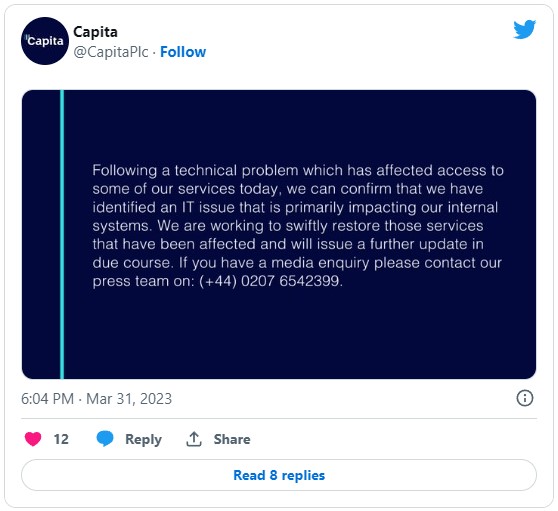Viewport: 558px width, 511px height.
Task: Like the tweet with the heart icon
Action: (33, 439)
